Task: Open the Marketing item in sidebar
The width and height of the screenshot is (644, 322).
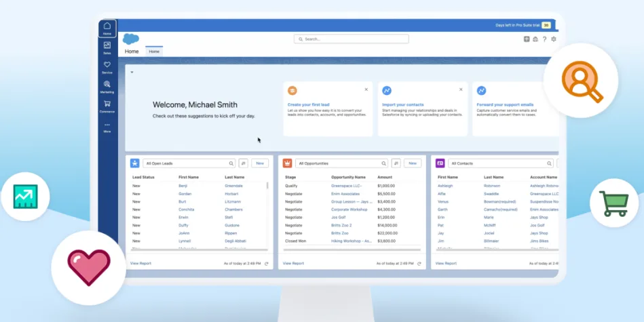Action: pos(107,87)
